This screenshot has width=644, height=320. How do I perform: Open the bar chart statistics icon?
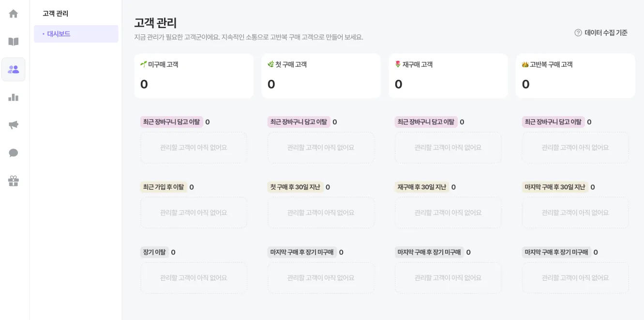14,97
